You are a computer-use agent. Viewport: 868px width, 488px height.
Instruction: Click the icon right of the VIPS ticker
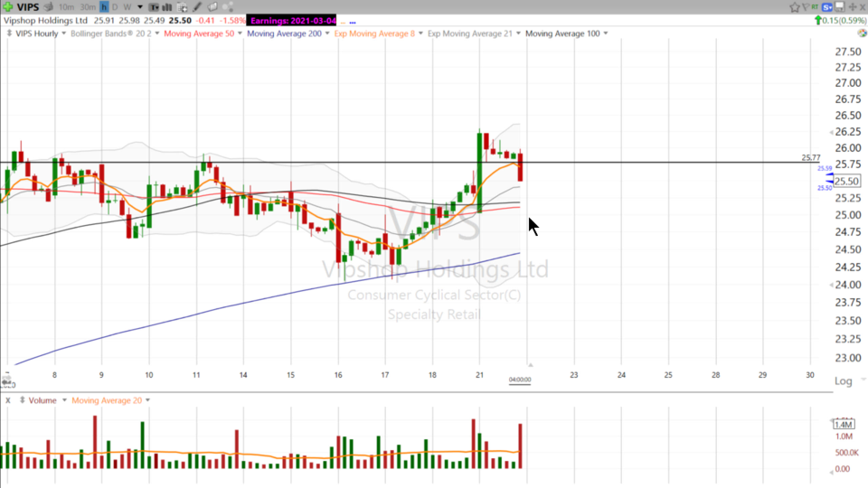[49, 7]
